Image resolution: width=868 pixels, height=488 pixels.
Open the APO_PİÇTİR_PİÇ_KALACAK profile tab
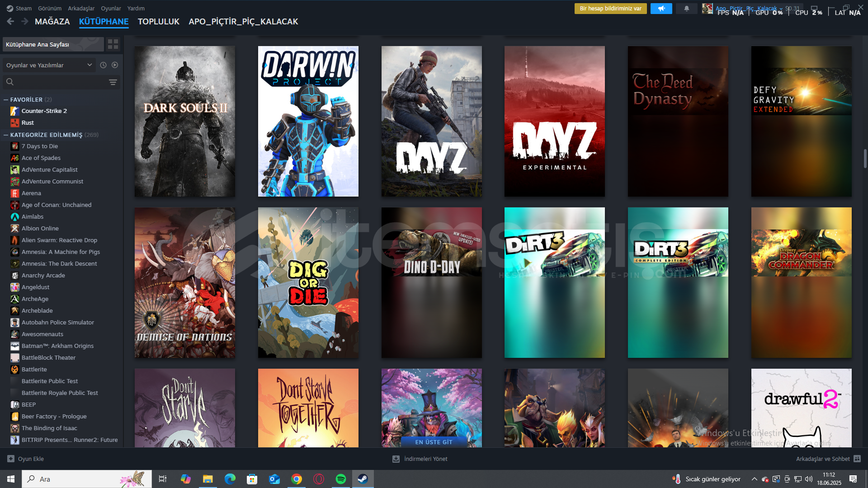243,21
